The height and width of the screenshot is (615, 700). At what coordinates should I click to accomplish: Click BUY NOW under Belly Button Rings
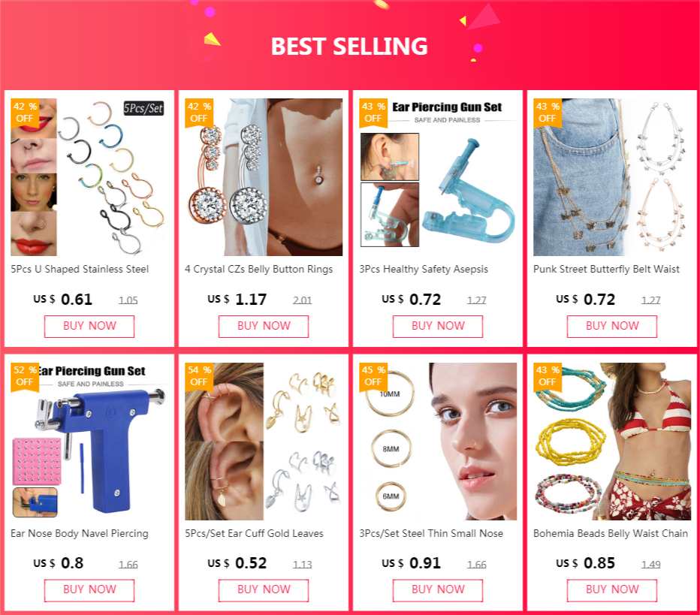point(264,326)
